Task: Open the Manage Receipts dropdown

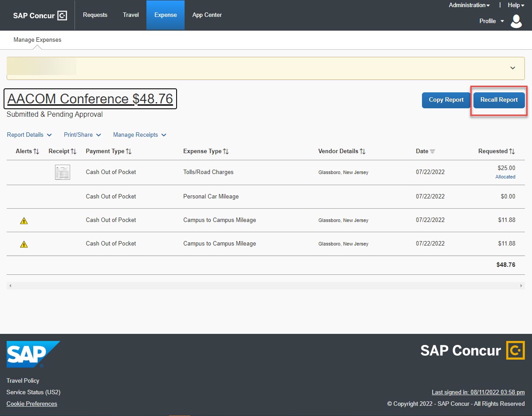Action: point(139,135)
